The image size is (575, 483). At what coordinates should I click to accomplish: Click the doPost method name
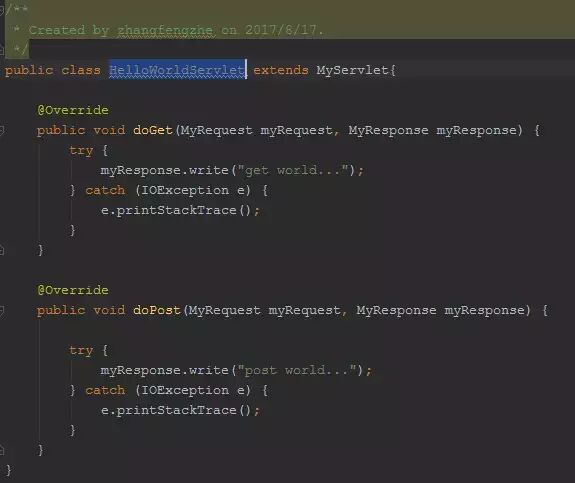pos(157,310)
